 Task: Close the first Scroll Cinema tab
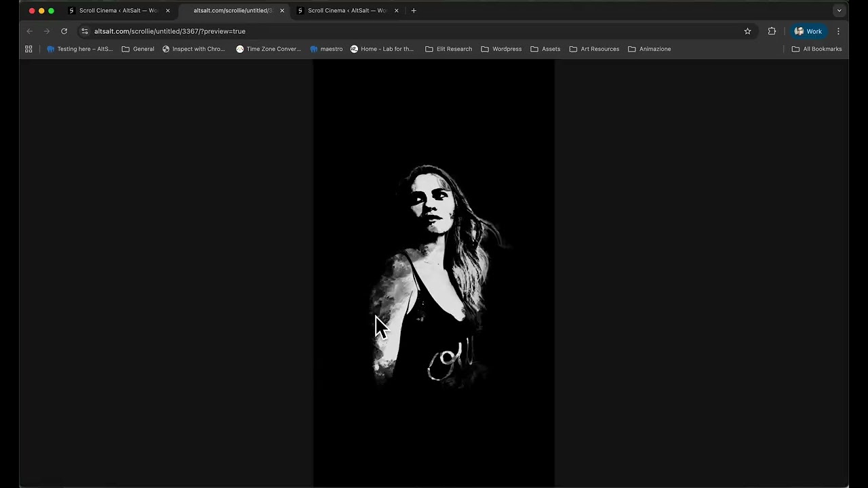point(168,11)
